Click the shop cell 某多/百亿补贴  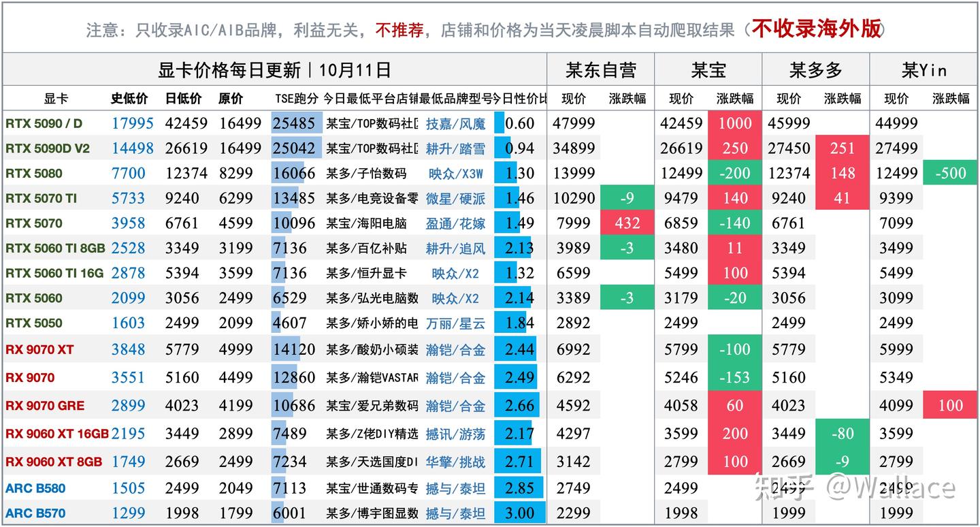click(x=366, y=248)
